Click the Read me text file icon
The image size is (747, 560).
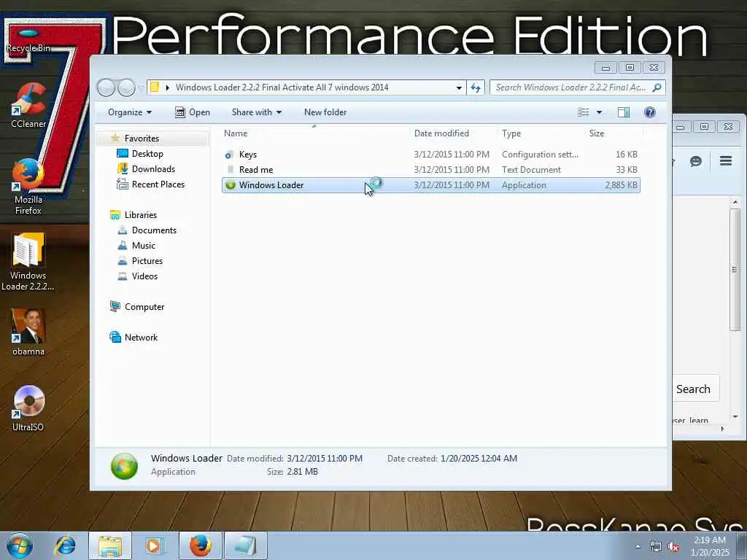tap(231, 169)
